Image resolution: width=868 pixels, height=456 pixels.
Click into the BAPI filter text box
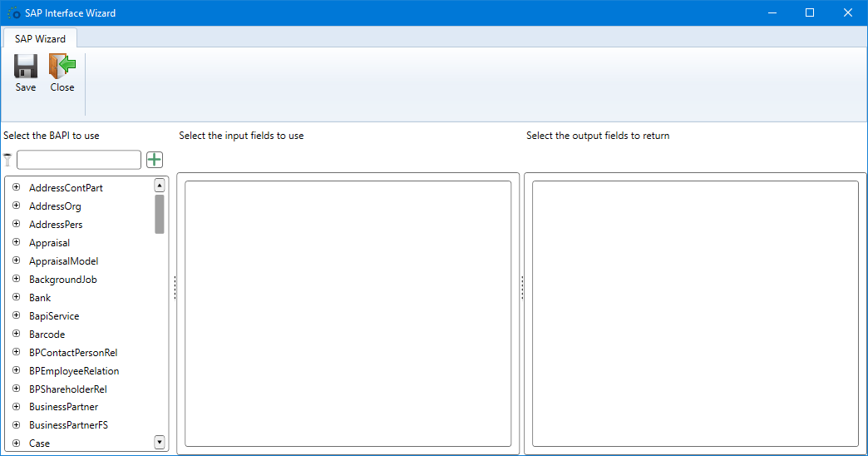(x=79, y=160)
